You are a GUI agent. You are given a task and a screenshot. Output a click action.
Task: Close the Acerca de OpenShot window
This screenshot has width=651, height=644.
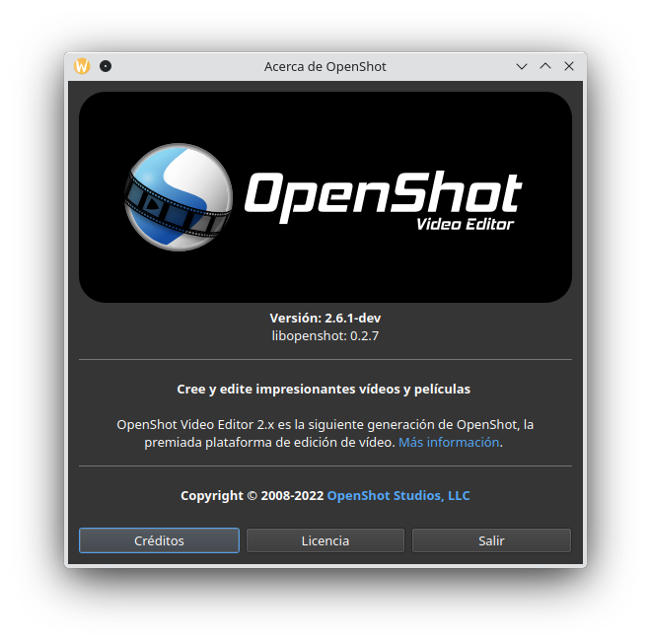569,66
